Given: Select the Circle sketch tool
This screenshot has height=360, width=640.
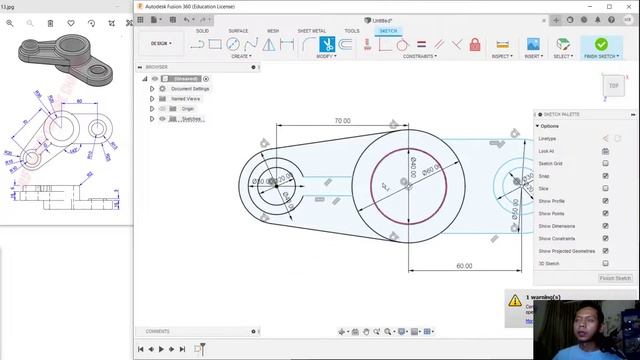Looking at the screenshot, I should (233, 44).
